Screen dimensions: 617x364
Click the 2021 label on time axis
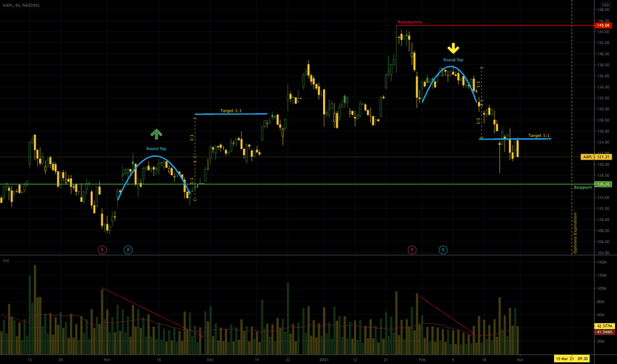coord(324,359)
